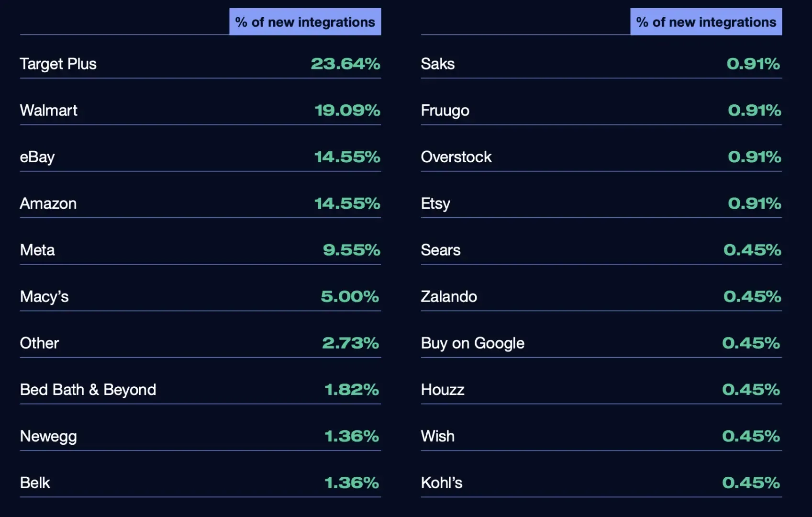The width and height of the screenshot is (812, 517).
Task: Click the Amazon 14.55% percentage
Action: pos(347,203)
